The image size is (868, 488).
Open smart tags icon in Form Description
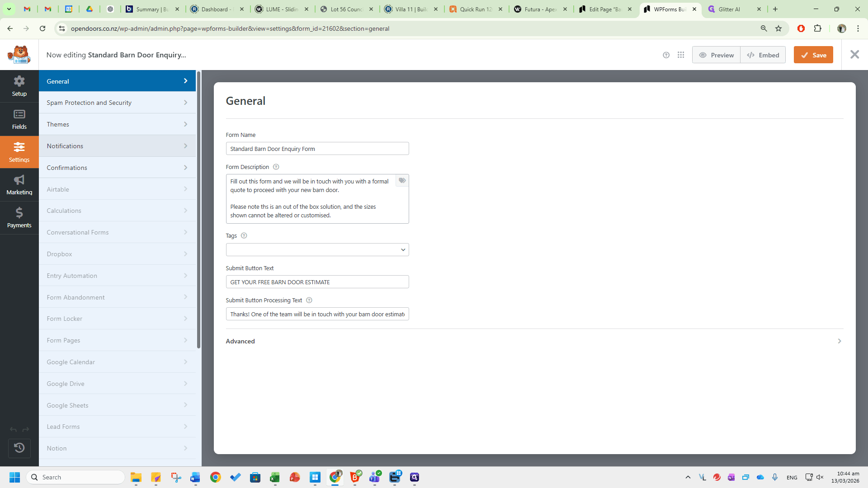tap(402, 181)
